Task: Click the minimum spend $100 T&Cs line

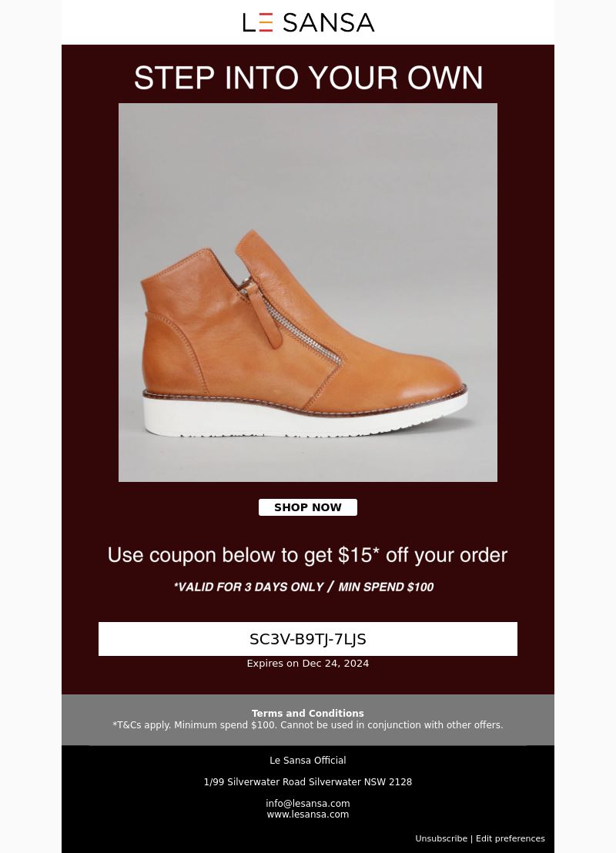Action: (308, 724)
